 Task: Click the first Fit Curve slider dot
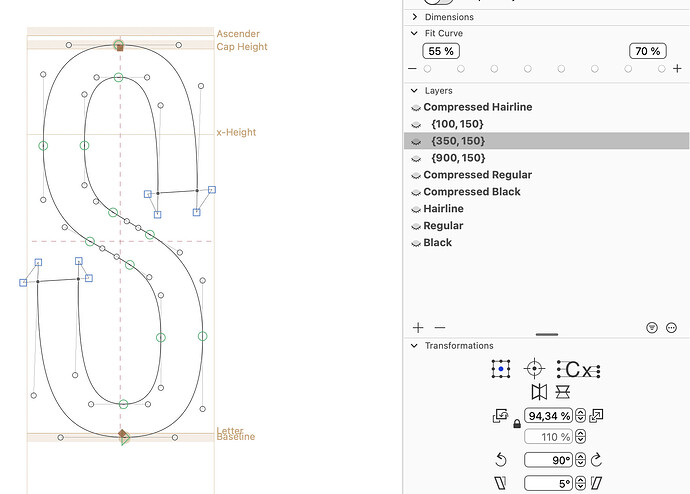point(427,69)
